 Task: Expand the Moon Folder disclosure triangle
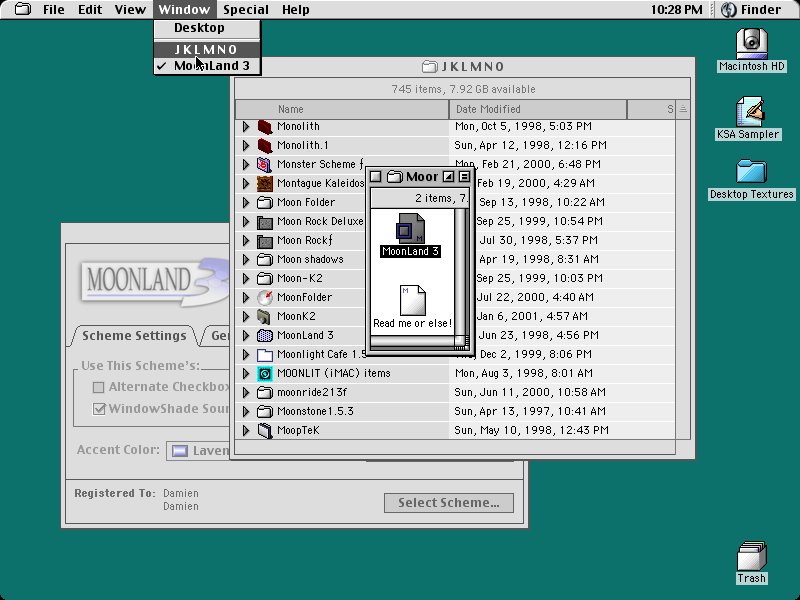(x=246, y=203)
